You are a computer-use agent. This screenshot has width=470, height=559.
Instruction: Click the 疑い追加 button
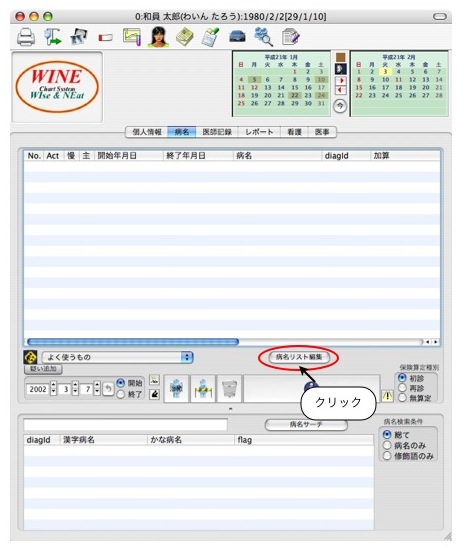coord(43,369)
